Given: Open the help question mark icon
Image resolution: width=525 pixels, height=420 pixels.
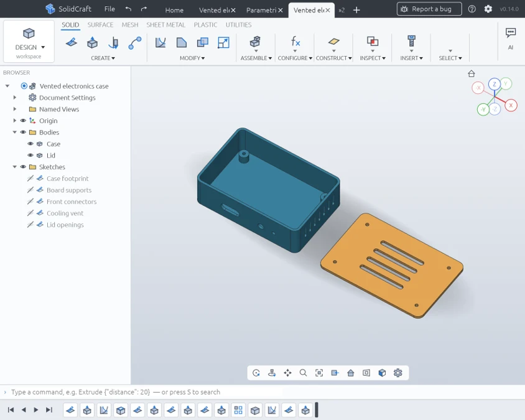Looking at the screenshot, I should coord(472,9).
